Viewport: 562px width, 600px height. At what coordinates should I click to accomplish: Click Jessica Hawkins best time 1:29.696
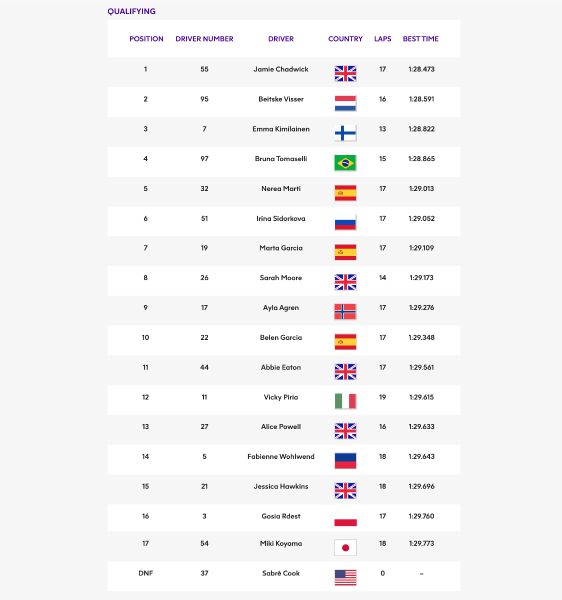(421, 486)
